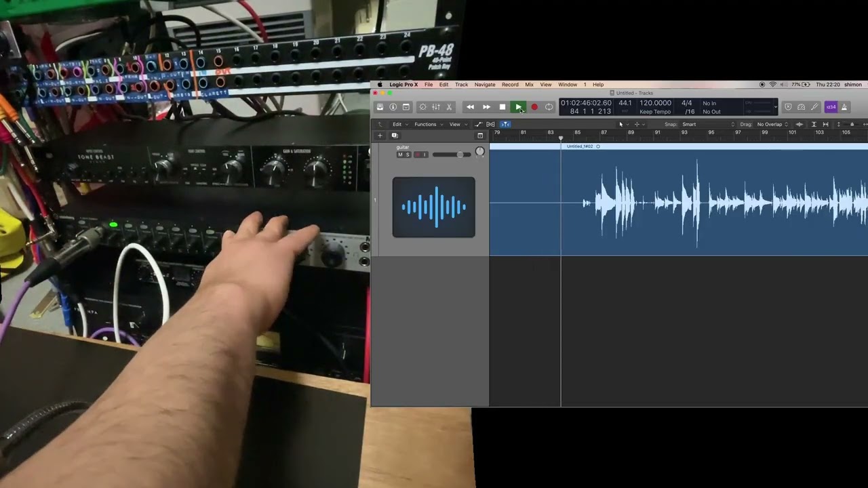Open the Library panel icon

[x=380, y=107]
